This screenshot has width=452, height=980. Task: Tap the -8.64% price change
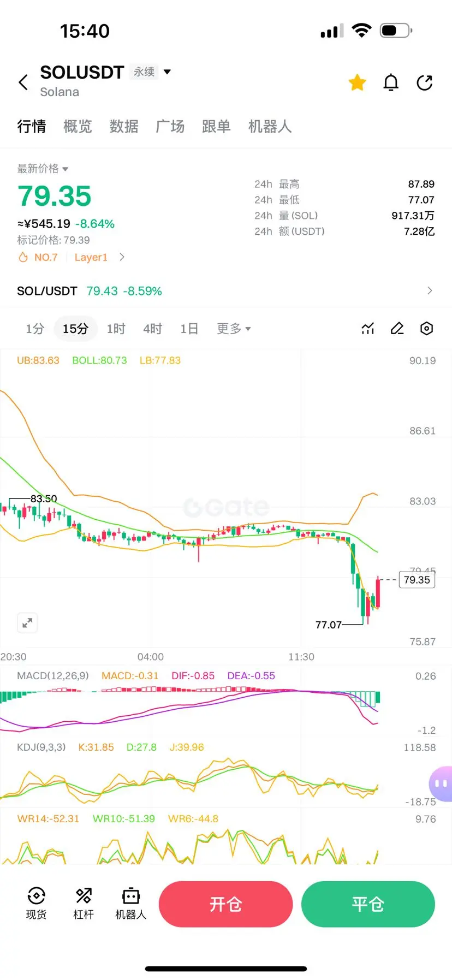95,224
